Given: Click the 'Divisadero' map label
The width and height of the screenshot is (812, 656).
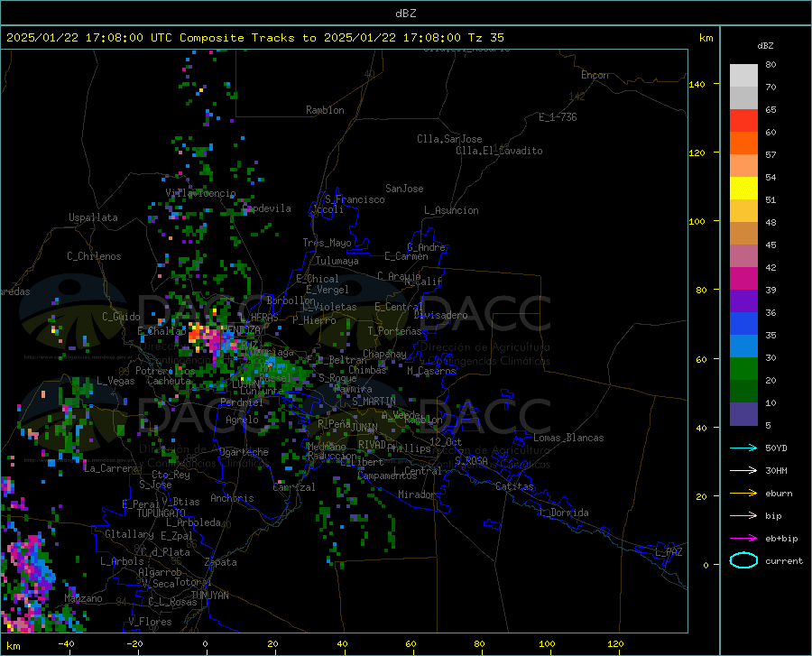Looking at the screenshot, I should (440, 315).
